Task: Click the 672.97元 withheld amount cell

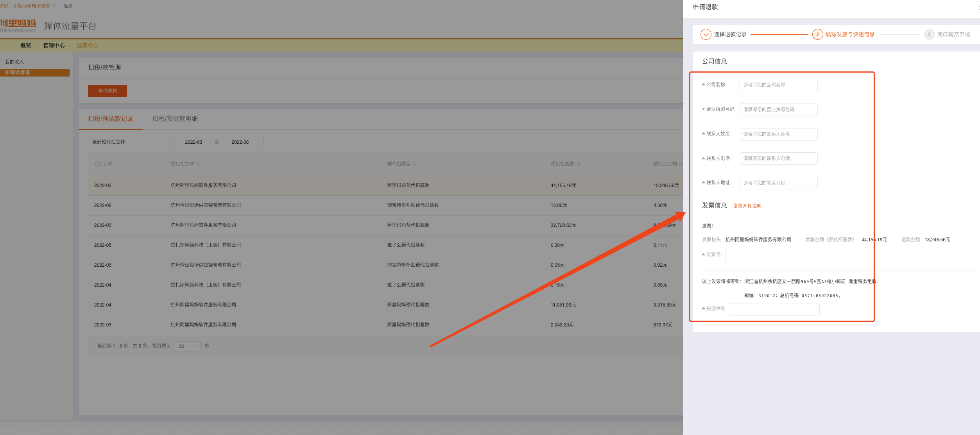Action: tap(663, 325)
